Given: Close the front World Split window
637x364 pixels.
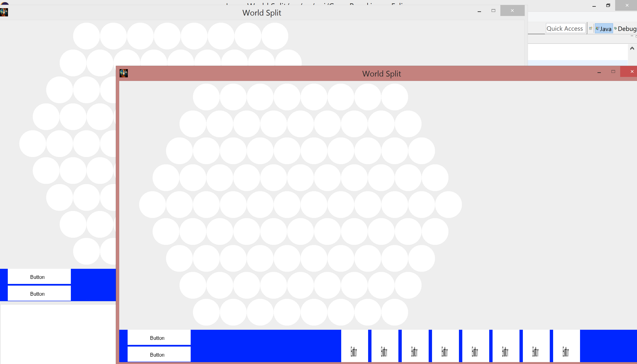Looking at the screenshot, I should [632, 71].
